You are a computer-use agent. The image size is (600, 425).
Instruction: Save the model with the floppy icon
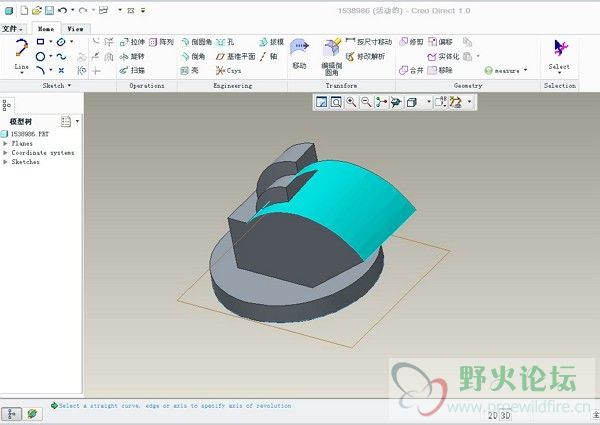point(49,10)
